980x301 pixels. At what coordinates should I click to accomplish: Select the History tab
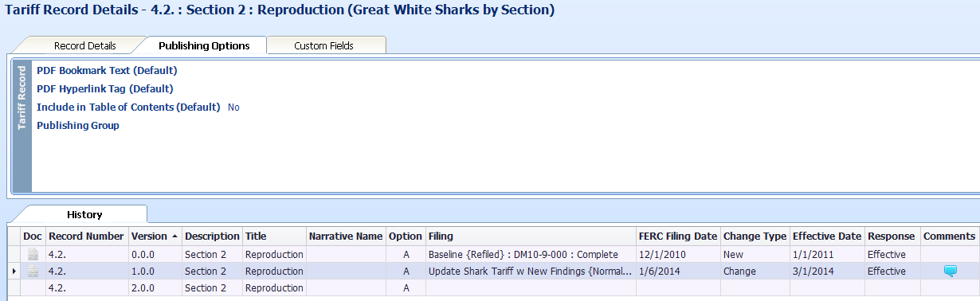point(84,214)
